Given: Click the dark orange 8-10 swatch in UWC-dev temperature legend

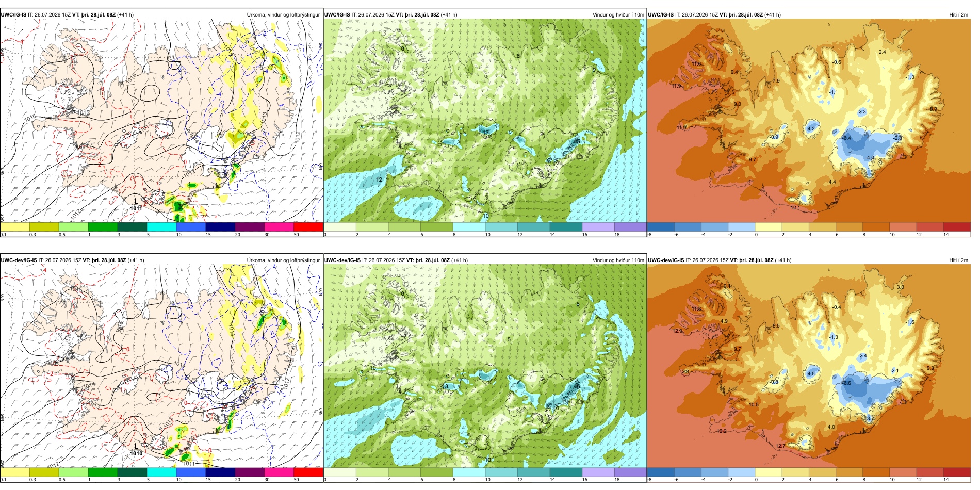Looking at the screenshot, I should click(876, 472).
